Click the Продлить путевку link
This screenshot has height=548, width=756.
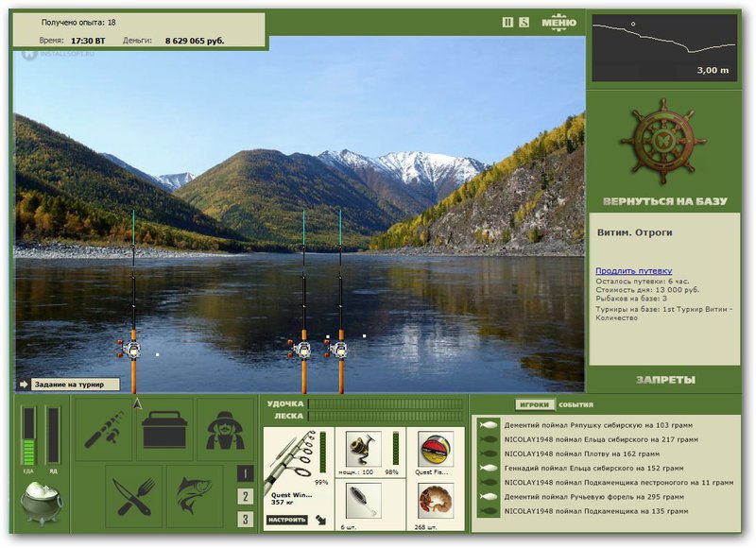pyautogui.click(x=633, y=271)
